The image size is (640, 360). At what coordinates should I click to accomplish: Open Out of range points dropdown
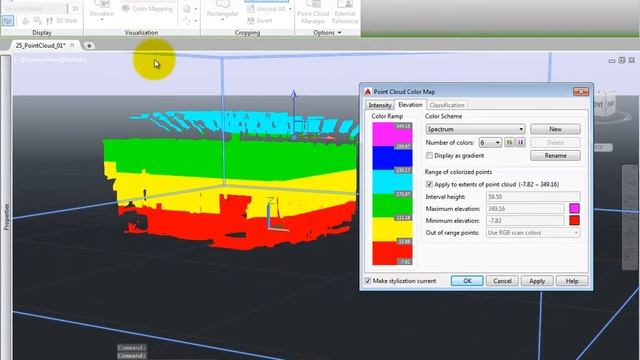[x=533, y=233]
